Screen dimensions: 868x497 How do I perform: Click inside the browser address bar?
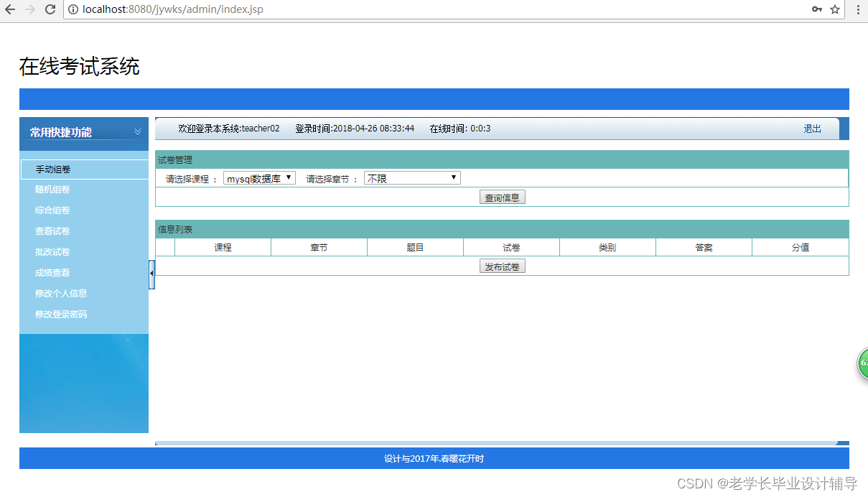287,10
